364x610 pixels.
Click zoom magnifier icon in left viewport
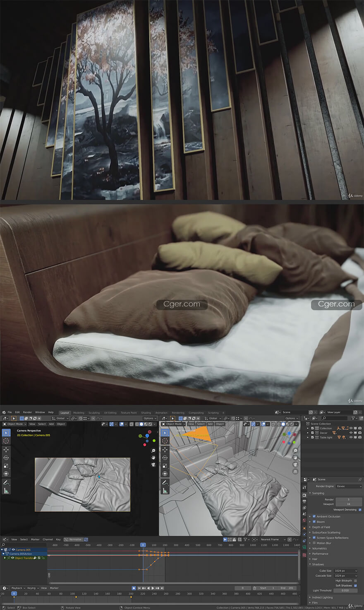(153, 451)
